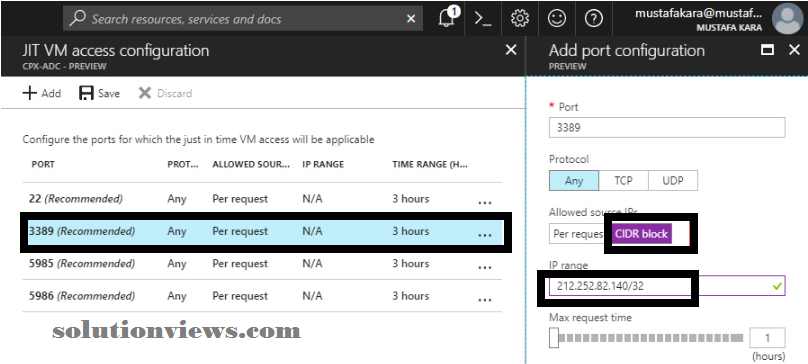808x364 pixels.
Task: Open more options for port 3389 row
Action: click(484, 235)
